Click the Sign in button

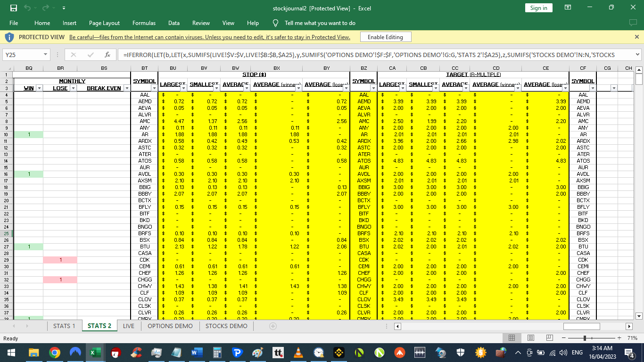(x=538, y=8)
